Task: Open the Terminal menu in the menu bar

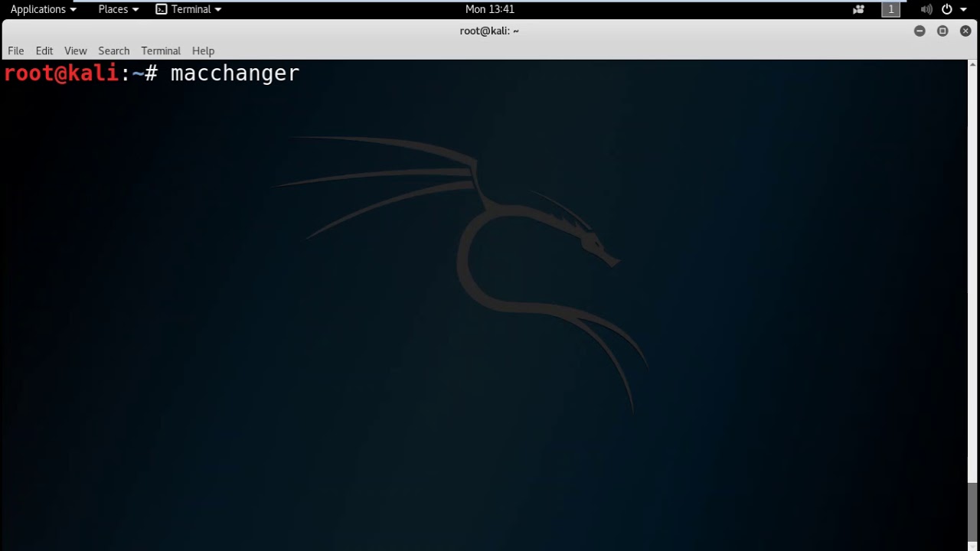Action: coord(161,51)
